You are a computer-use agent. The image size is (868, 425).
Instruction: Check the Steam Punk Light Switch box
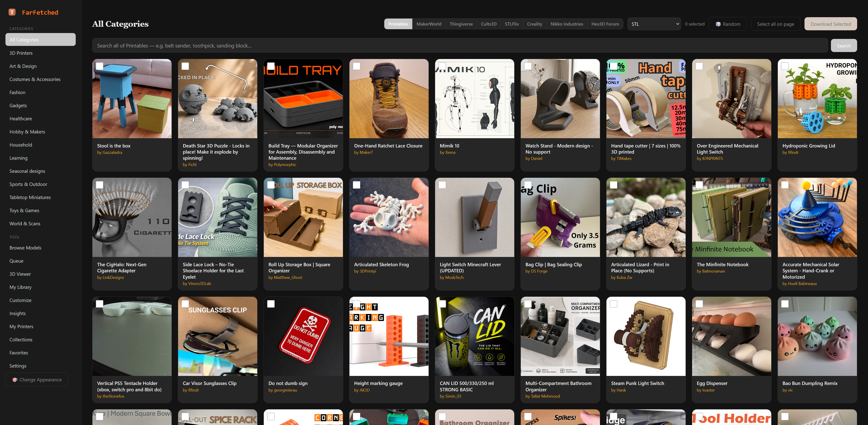click(x=614, y=304)
